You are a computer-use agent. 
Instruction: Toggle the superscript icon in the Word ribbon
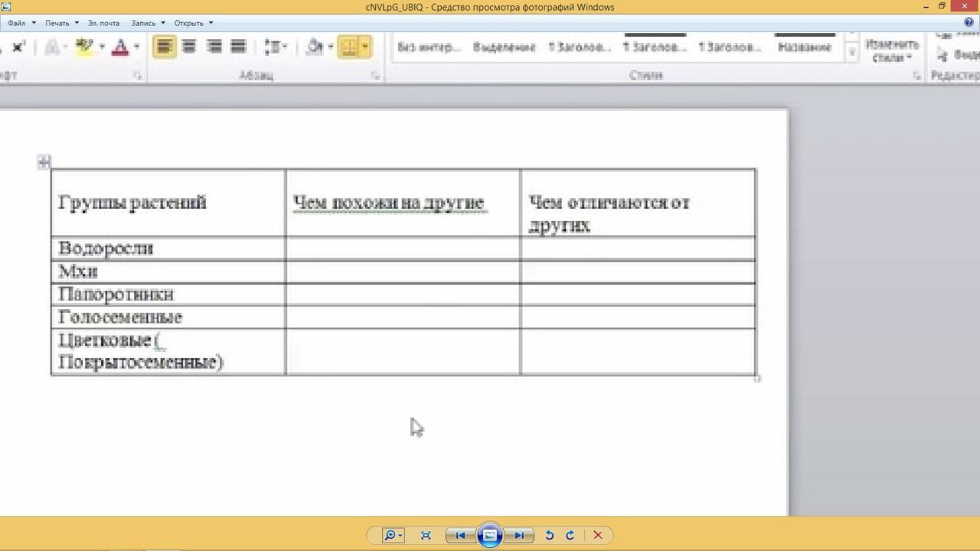click(18, 47)
